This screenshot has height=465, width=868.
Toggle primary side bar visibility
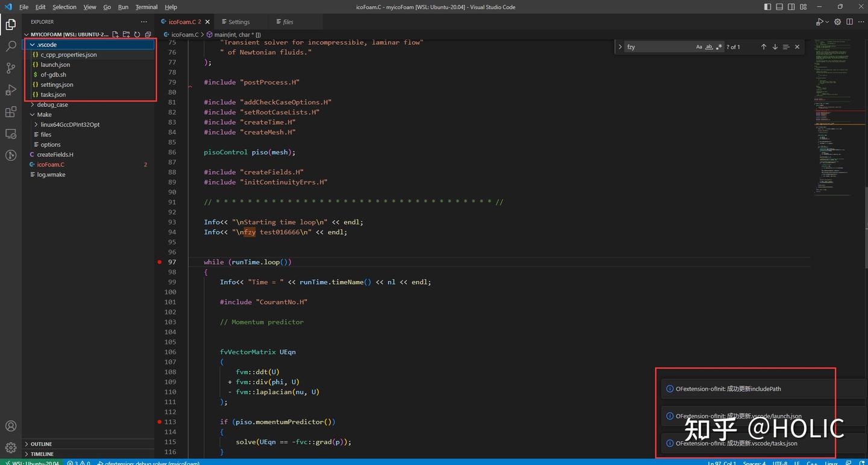pyautogui.click(x=767, y=7)
